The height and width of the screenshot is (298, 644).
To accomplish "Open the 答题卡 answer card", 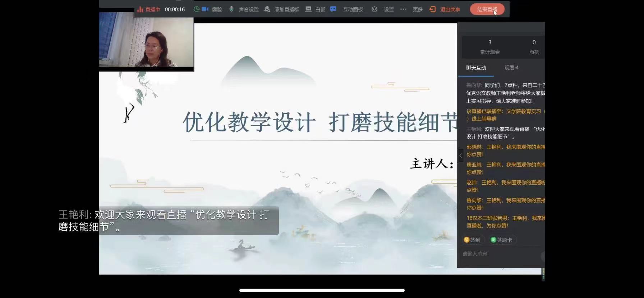I will 502,240.
